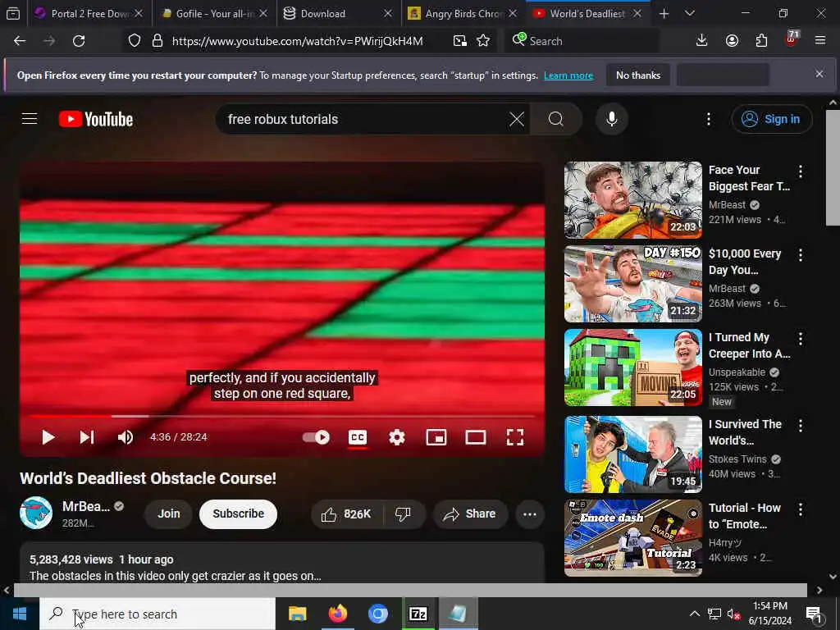Toggle closed captions CC button
The width and height of the screenshot is (840, 630).
358,437
